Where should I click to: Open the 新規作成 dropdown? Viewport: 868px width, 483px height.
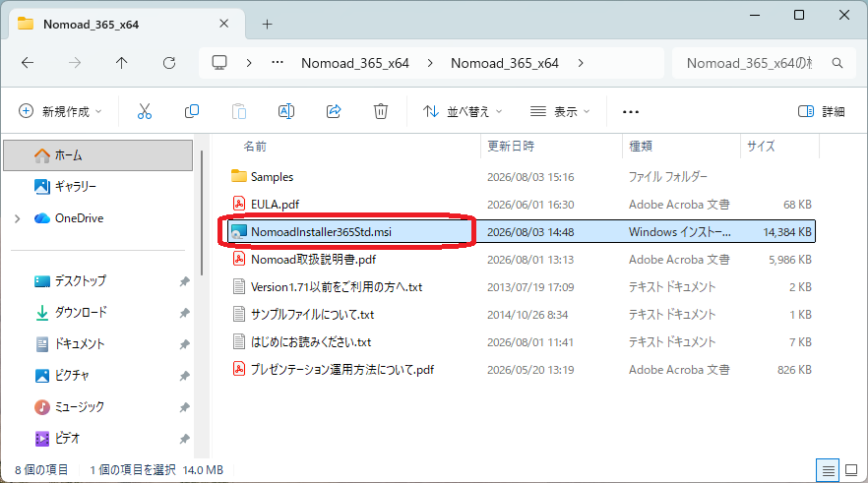[60, 111]
